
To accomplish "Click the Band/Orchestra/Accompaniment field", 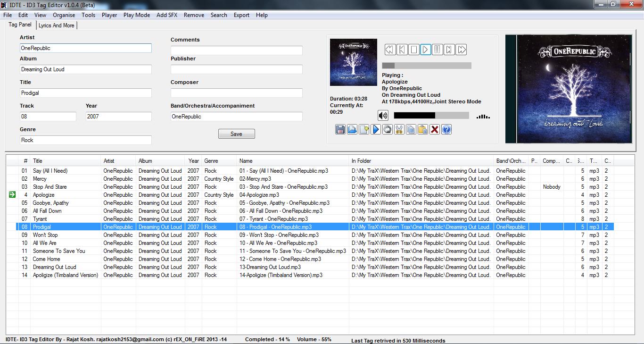I will coord(237,116).
